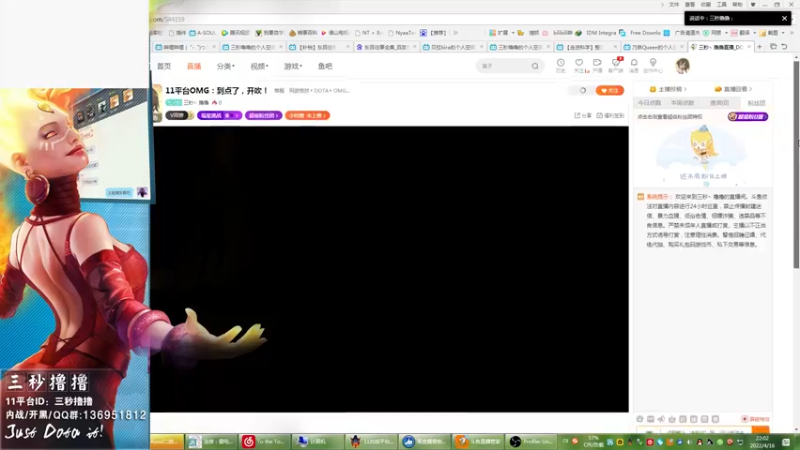
Task: Click the stream title 11平台OMG text
Action: point(217,90)
